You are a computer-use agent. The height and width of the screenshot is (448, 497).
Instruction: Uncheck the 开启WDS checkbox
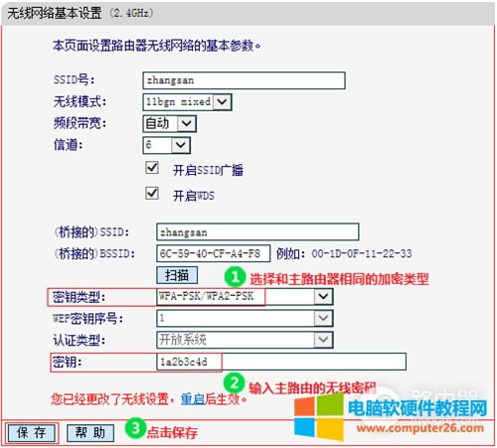click(x=152, y=193)
